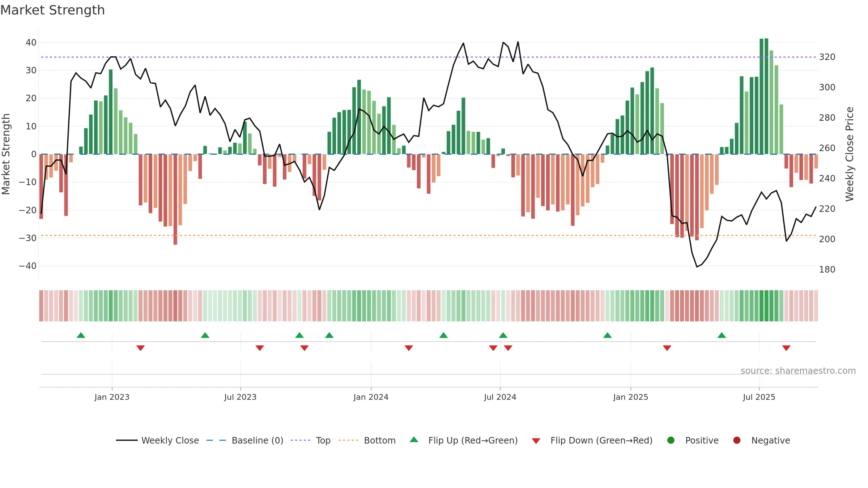Viewport: 868px width, 488px height.
Task: Select the Flip Up marker around Nov 2023
Action: [329, 335]
